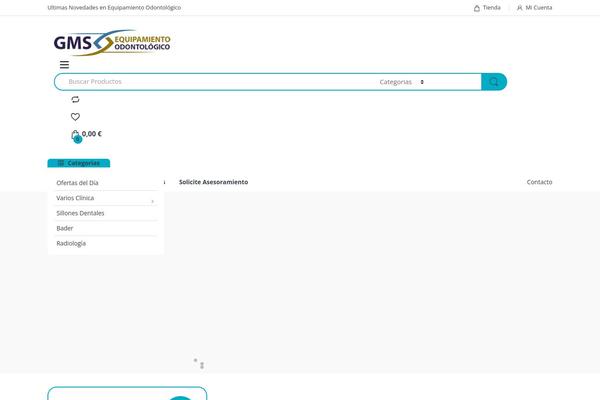Open the Mi Cuenta link
The image size is (600, 400).
click(534, 8)
